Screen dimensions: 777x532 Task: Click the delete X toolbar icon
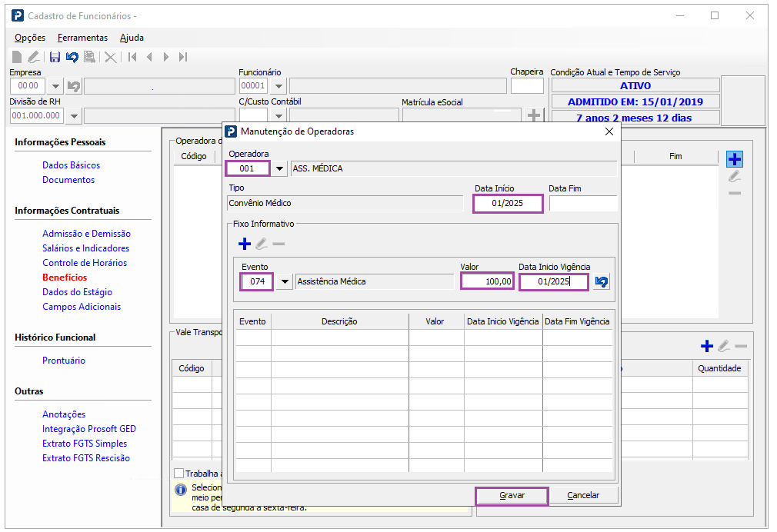pyautogui.click(x=111, y=58)
